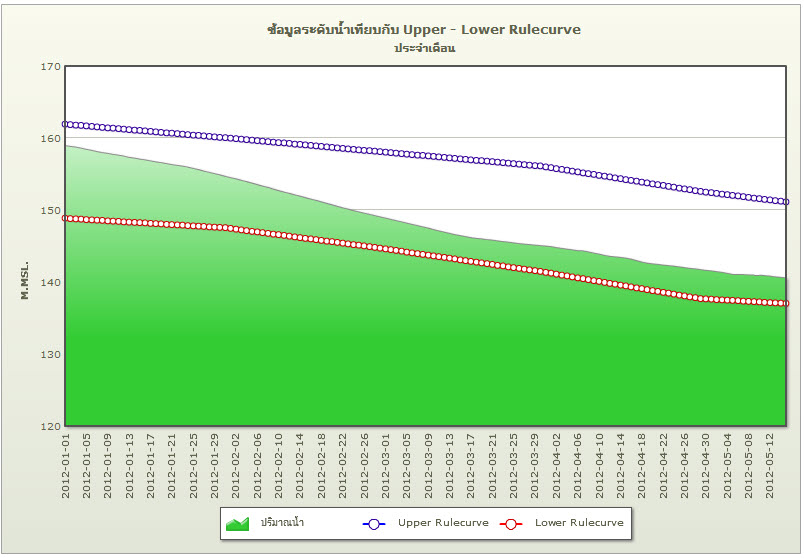This screenshot has width=804, height=558.
Task: Click the 2012-01-29 x-axis date label
Action: coord(215,466)
